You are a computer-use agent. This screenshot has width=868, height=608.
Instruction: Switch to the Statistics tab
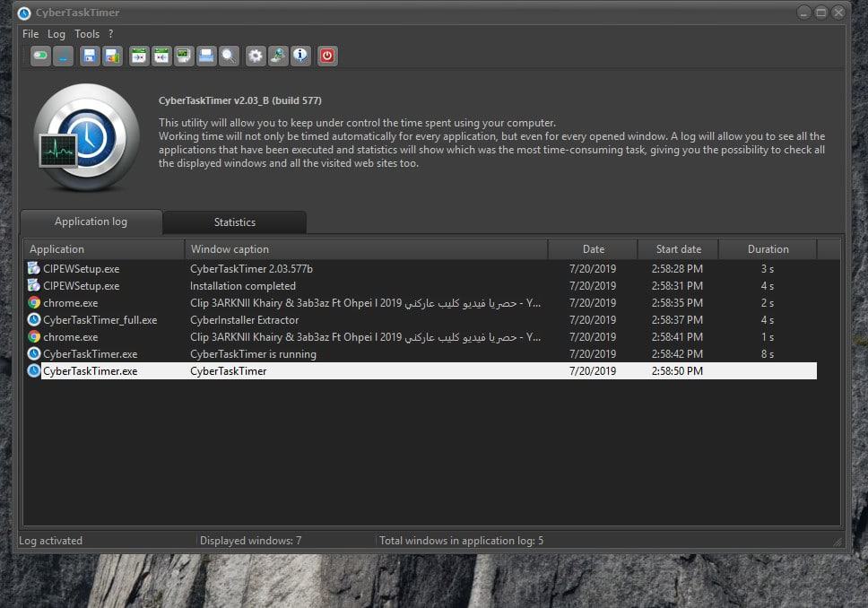pos(234,222)
